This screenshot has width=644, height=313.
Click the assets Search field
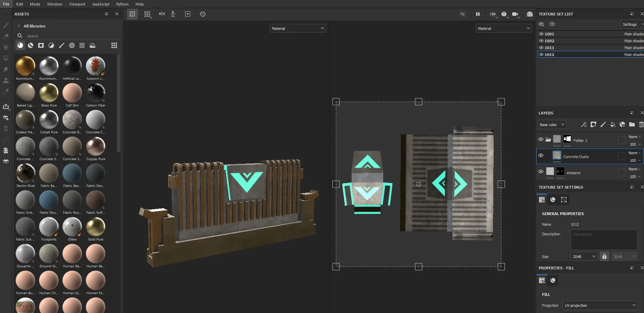coord(67,36)
